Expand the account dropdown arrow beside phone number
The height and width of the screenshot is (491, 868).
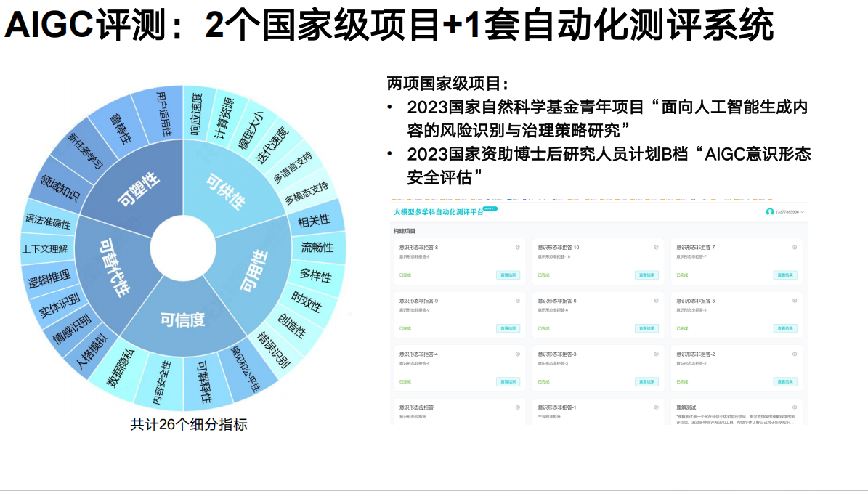coord(803,212)
